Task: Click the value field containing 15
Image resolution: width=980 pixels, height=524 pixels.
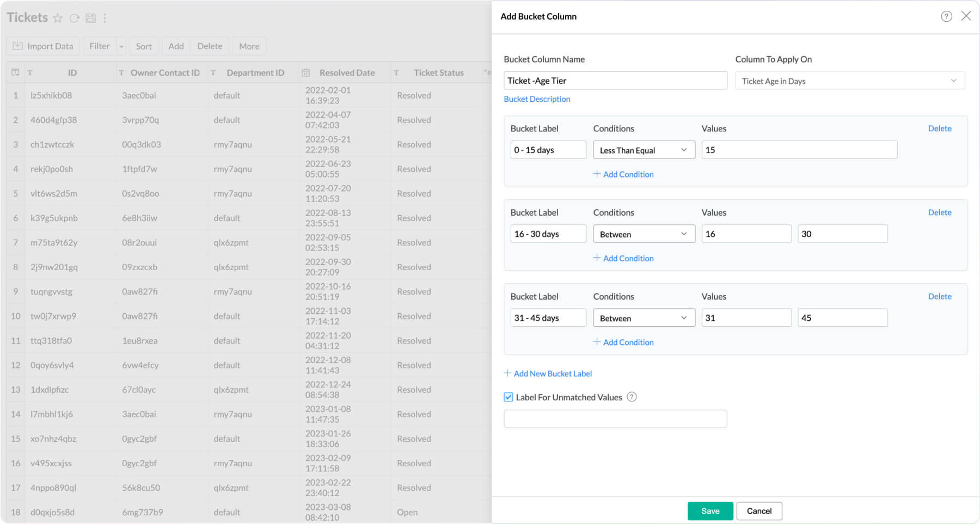Action: pos(799,150)
